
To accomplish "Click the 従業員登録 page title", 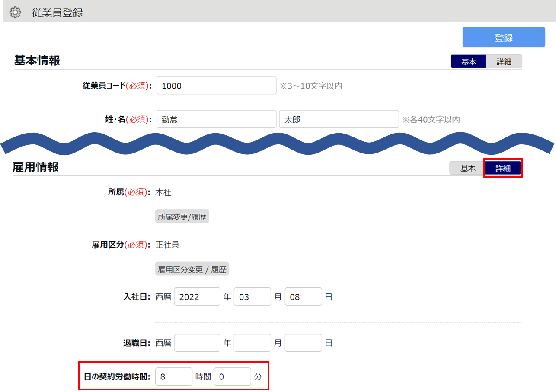I will coord(58,13).
